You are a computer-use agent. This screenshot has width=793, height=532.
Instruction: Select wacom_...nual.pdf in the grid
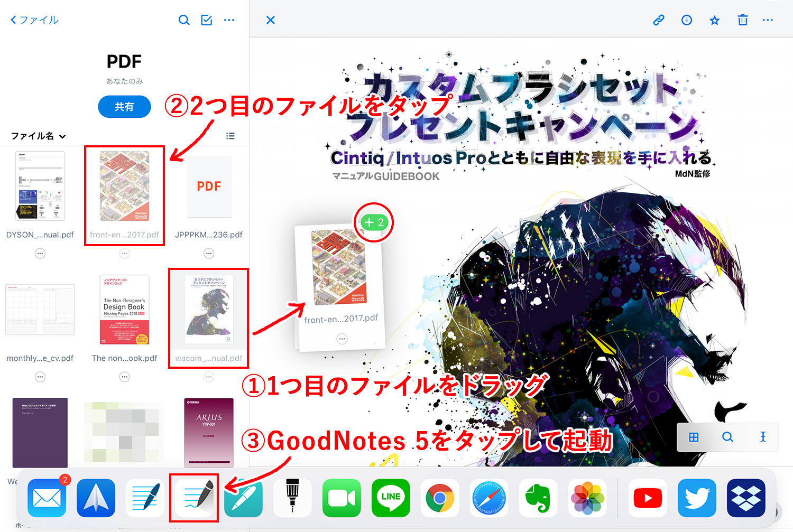point(209,310)
